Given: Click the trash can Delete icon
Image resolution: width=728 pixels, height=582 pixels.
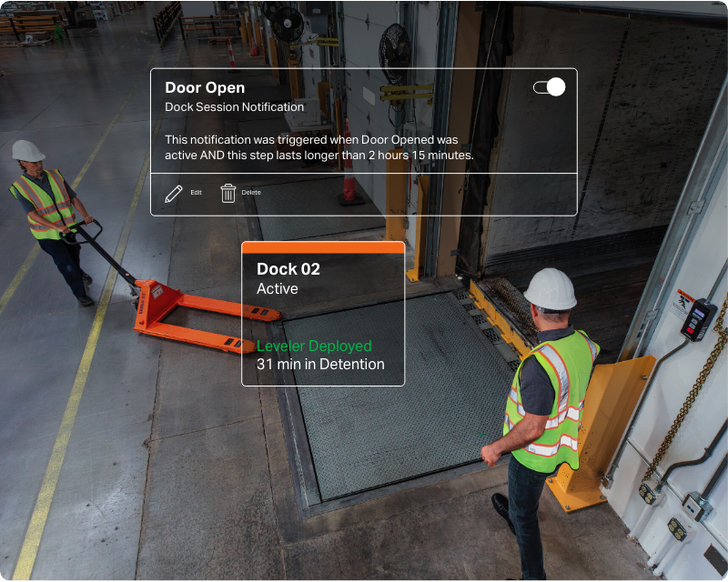Looking at the screenshot, I should coord(228,193).
